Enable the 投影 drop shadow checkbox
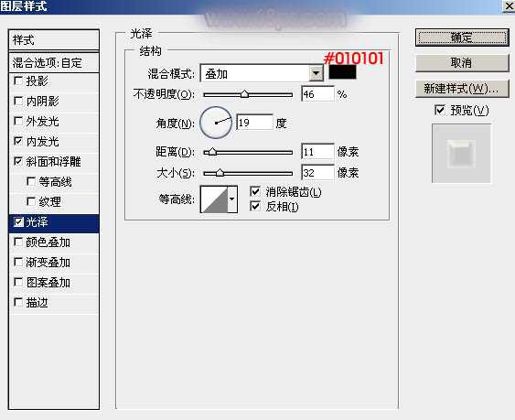Image resolution: width=515 pixels, height=420 pixels. pyautogui.click(x=18, y=81)
